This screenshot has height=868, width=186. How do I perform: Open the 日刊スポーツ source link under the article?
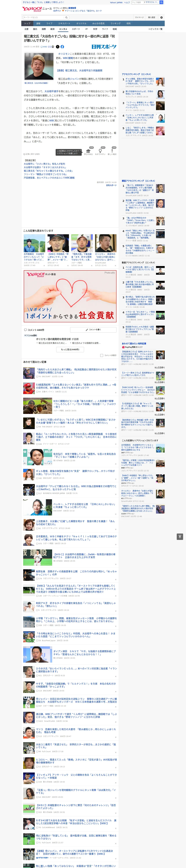click(111, 185)
